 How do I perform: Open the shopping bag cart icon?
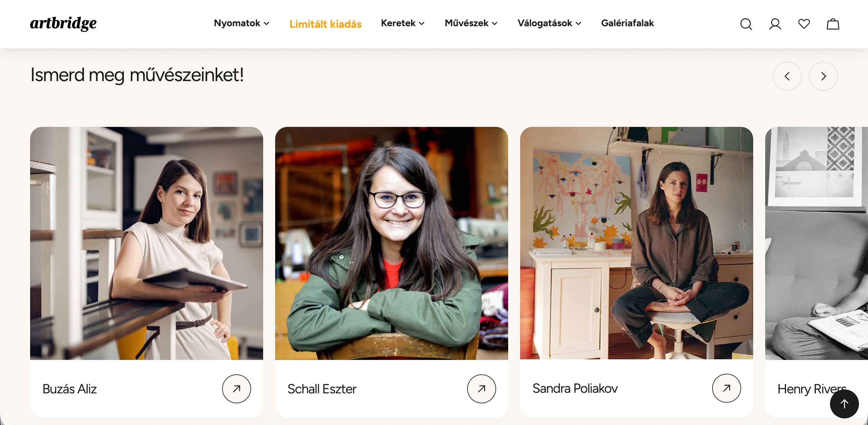833,24
